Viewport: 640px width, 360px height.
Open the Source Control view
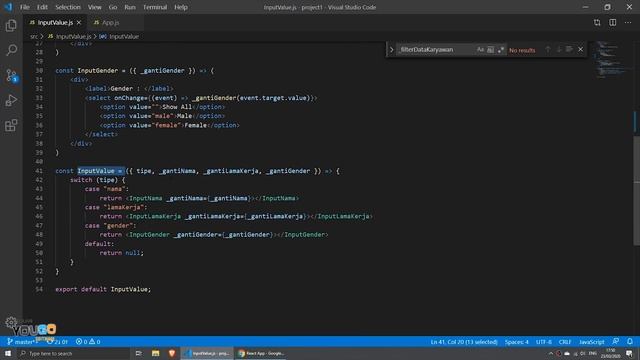coord(11,76)
